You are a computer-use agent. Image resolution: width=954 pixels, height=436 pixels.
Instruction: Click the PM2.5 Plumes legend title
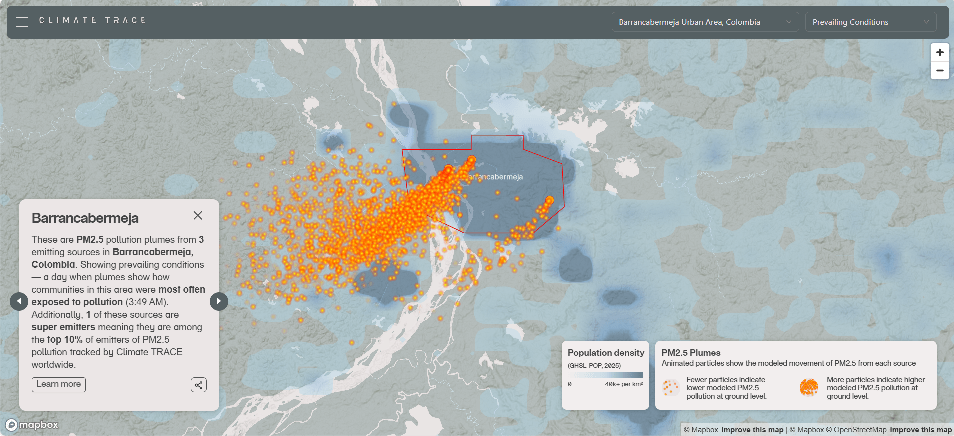(x=691, y=353)
